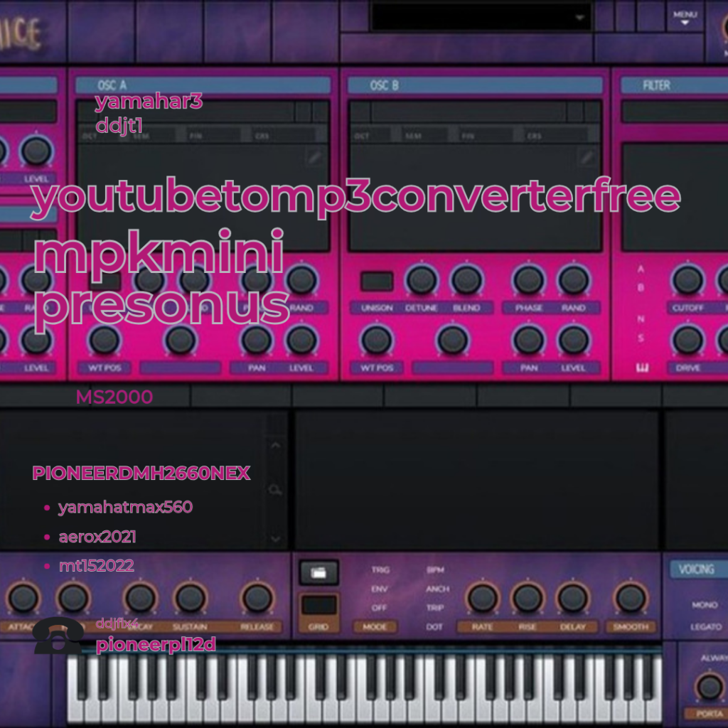Image resolution: width=728 pixels, height=728 pixels.
Task: Click the 'PIONEERDMH2660NEX' heading text
Action: pos(141,473)
